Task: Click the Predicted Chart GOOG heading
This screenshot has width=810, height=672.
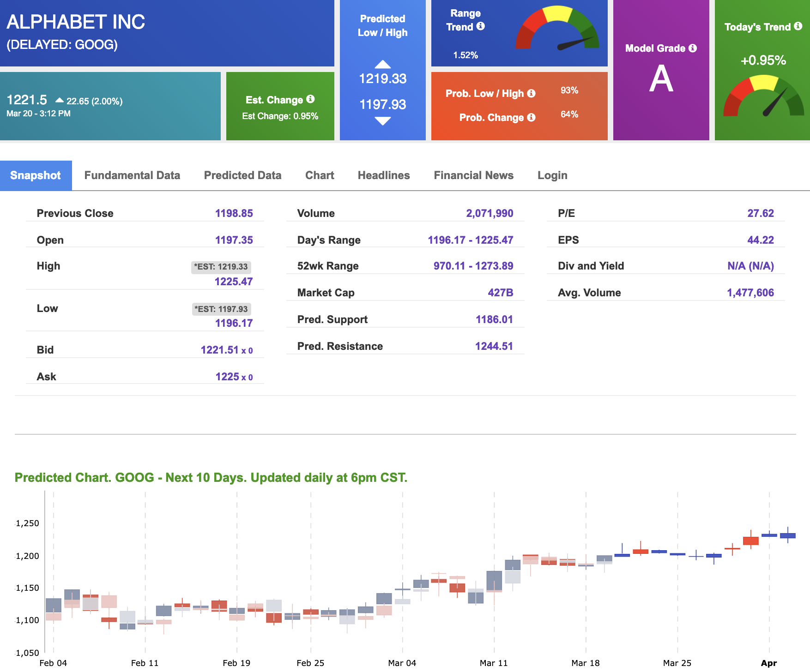Action: [x=211, y=478]
